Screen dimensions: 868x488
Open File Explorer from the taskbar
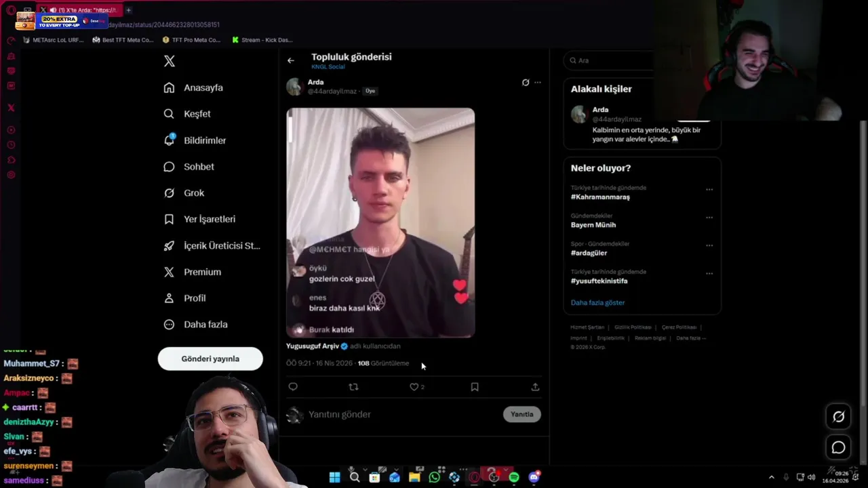click(x=414, y=477)
